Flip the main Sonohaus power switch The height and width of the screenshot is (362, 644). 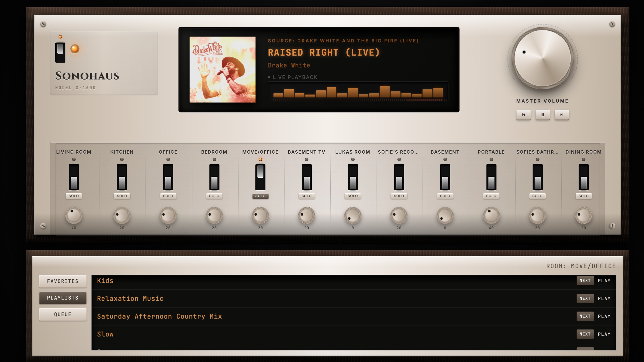pos(60,52)
